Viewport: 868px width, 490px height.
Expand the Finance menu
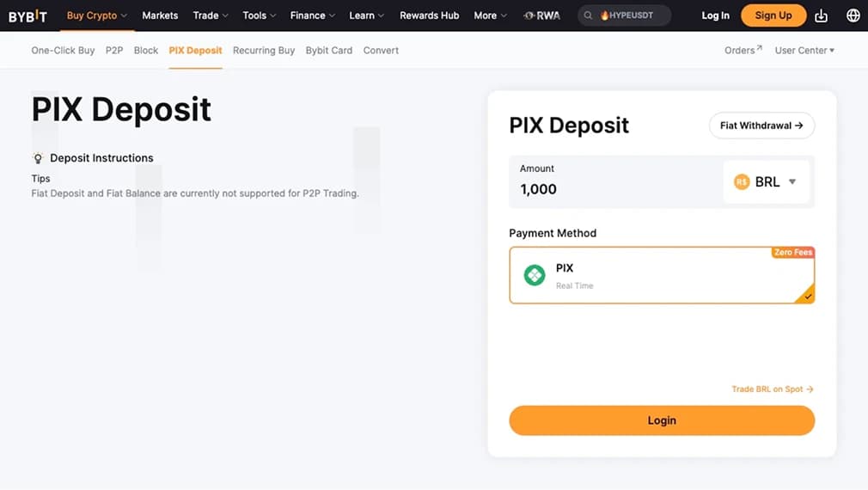(312, 15)
